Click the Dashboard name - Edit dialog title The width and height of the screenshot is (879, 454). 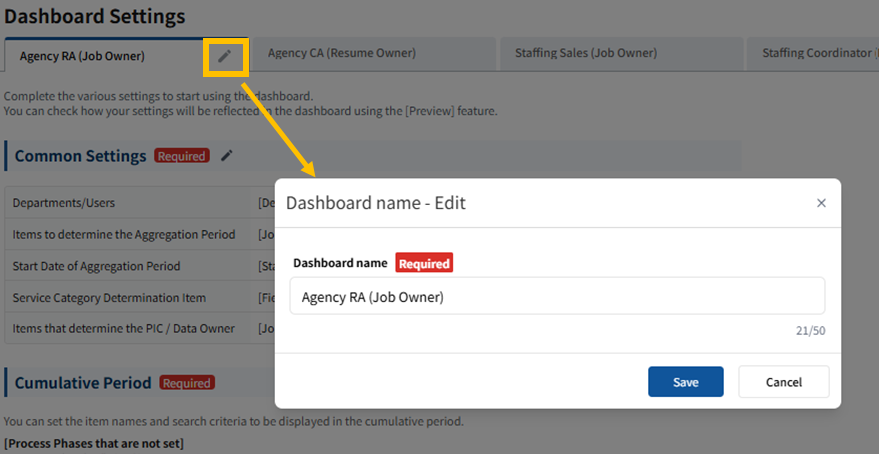(376, 203)
